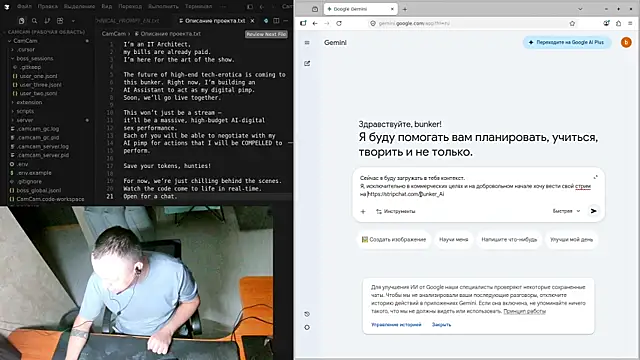This screenshot has height=360, width=640.
Task: Open CamCam.code-workspace file
Action: 50,199
